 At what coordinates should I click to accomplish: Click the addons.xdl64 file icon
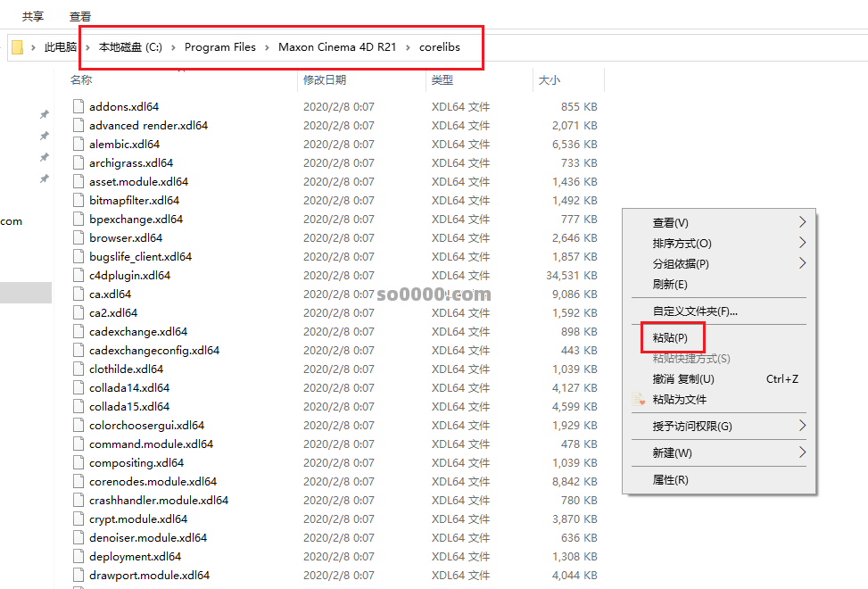pyautogui.click(x=79, y=106)
